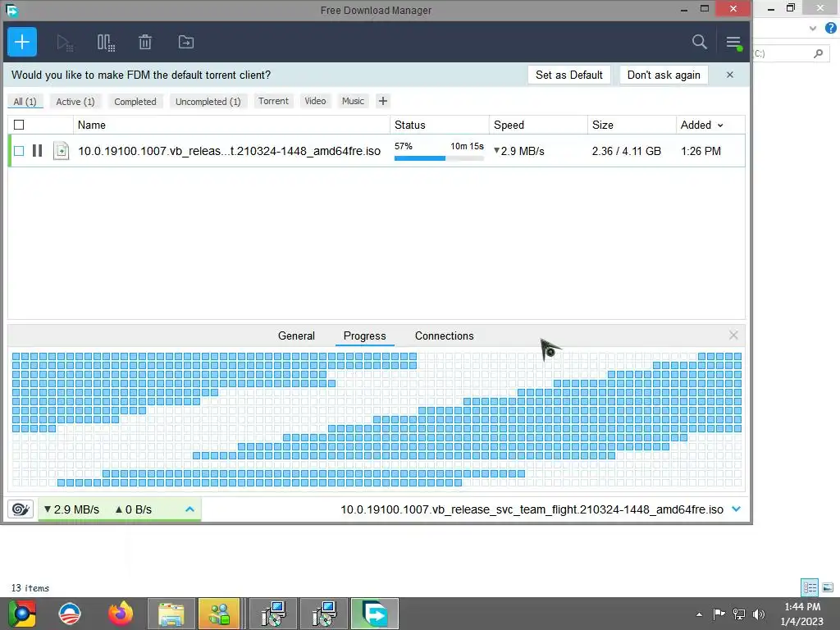Click the Set as Default button

coord(569,75)
